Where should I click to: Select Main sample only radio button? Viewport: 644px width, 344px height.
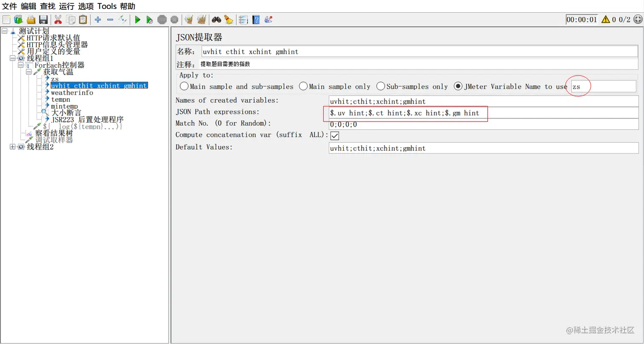click(x=303, y=87)
